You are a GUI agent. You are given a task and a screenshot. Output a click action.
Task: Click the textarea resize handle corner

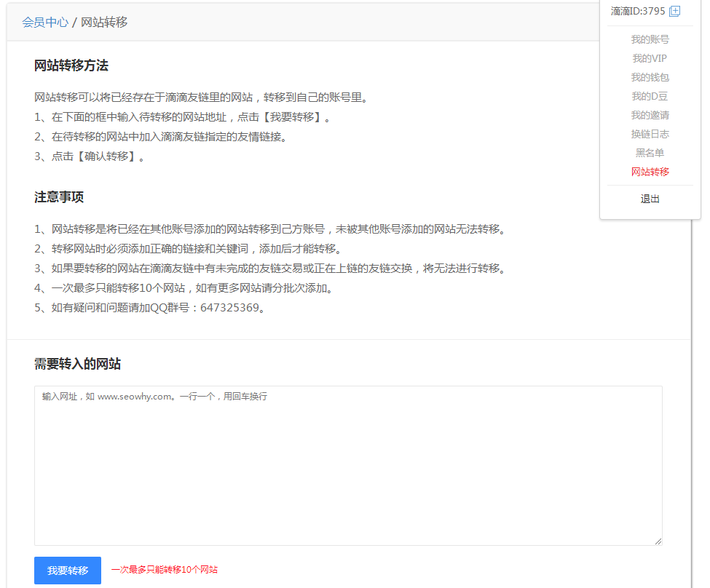click(658, 540)
